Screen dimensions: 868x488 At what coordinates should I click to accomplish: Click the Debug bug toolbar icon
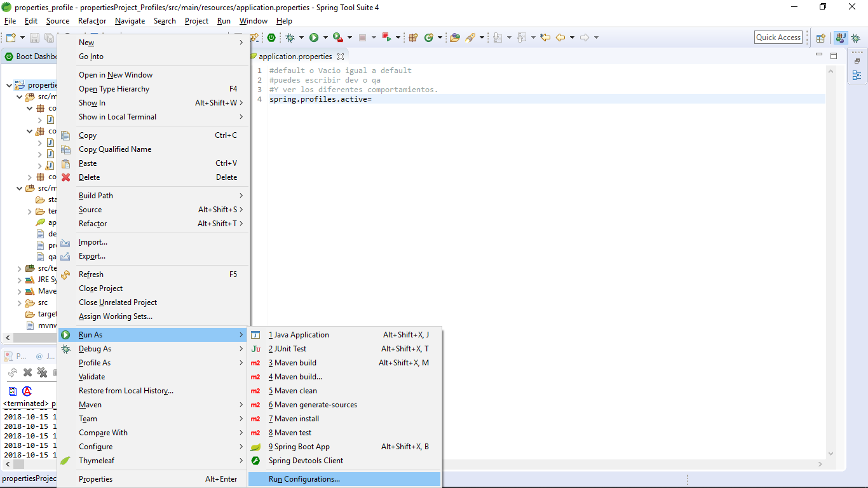290,37
